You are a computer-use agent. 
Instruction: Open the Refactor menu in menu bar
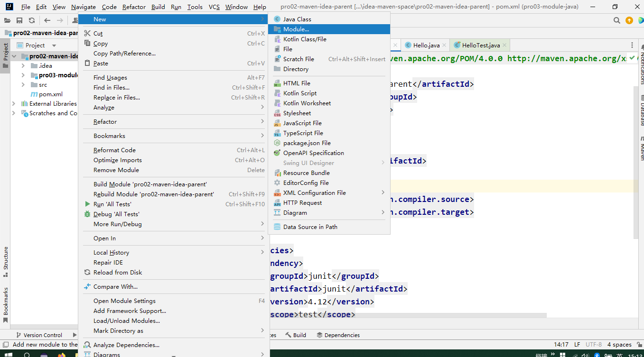pyautogui.click(x=134, y=7)
